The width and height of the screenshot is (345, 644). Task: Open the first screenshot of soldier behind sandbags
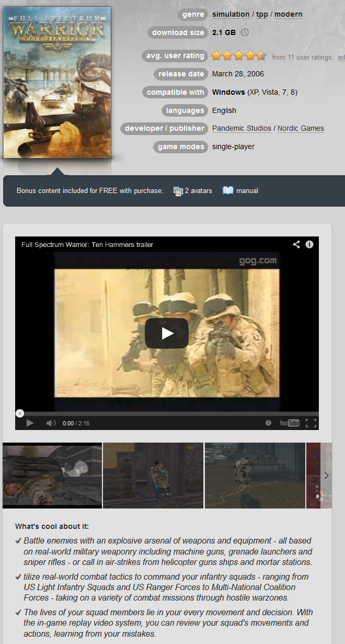[x=52, y=476]
